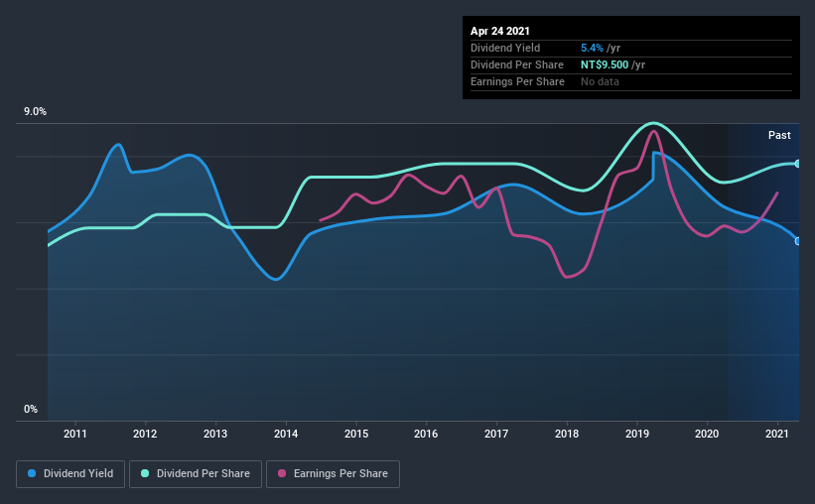
Task: Click the Past region label
Action: coord(779,135)
